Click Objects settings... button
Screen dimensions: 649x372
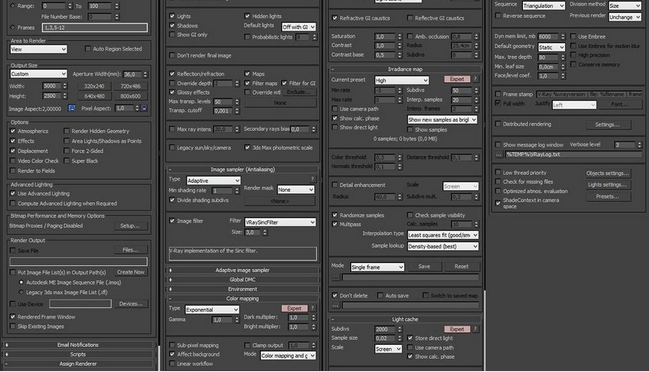point(608,173)
